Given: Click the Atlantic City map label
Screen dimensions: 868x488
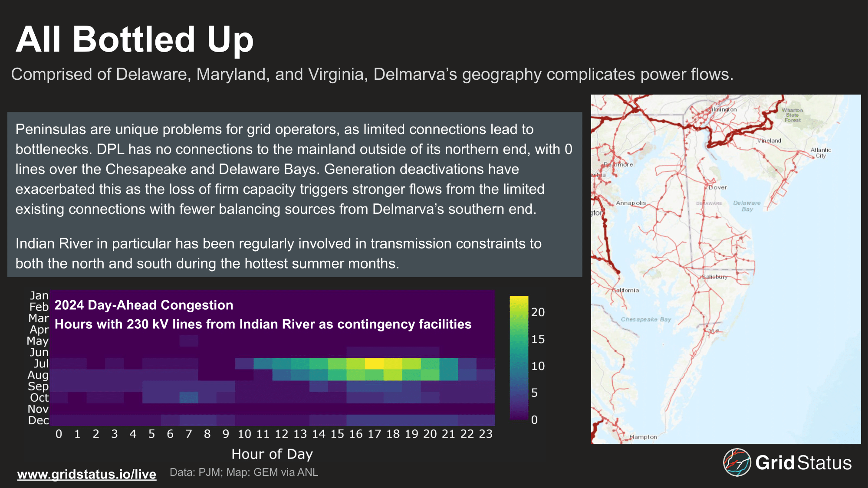Looking at the screenshot, I should pos(820,153).
